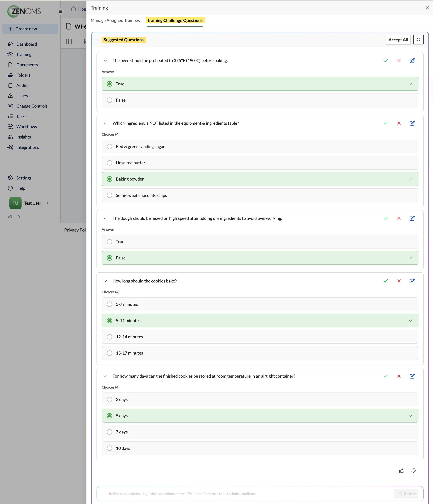
Task: Open Change Controls from the sidebar
Action: coord(32,106)
